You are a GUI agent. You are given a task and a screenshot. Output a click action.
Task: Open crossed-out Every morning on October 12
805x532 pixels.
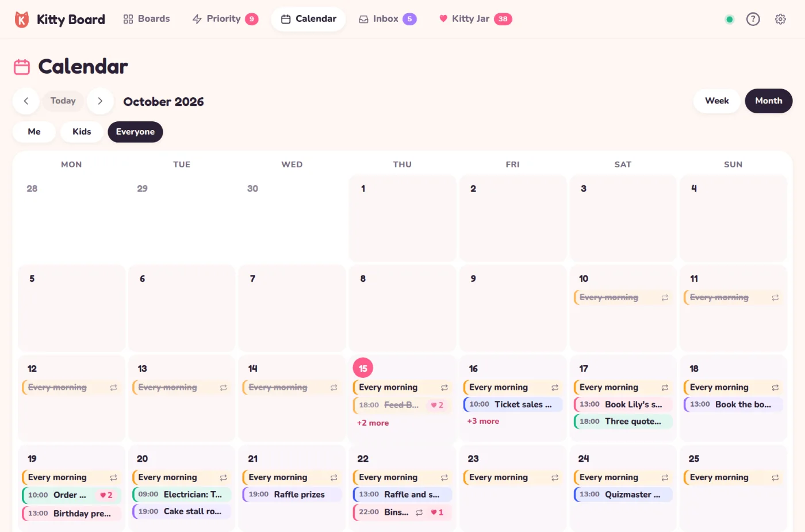[x=72, y=388]
